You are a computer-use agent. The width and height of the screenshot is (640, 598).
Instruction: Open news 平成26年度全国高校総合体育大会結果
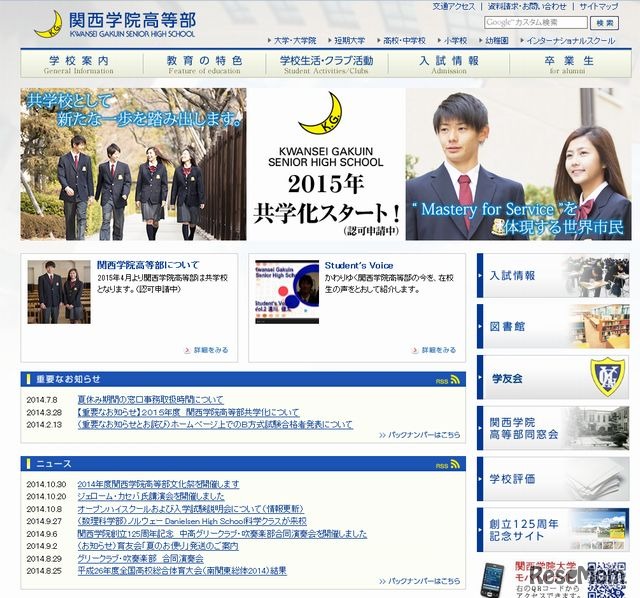(x=182, y=571)
